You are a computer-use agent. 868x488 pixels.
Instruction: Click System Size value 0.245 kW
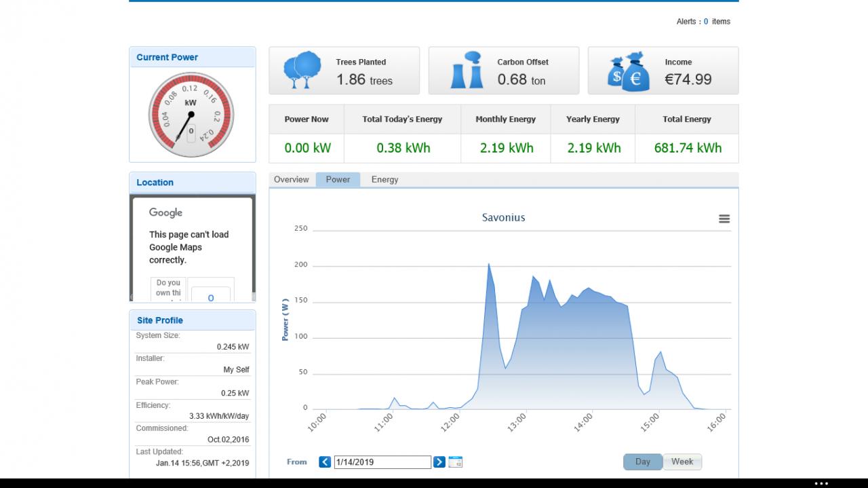233,347
